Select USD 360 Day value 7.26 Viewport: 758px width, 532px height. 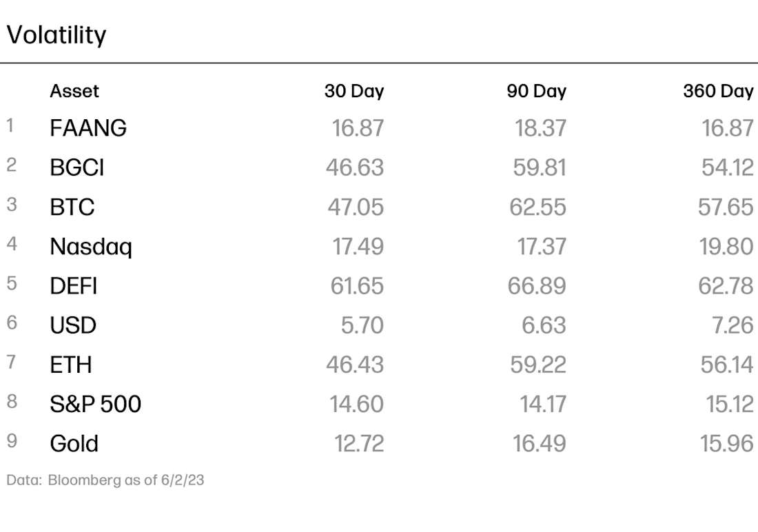coord(733,325)
